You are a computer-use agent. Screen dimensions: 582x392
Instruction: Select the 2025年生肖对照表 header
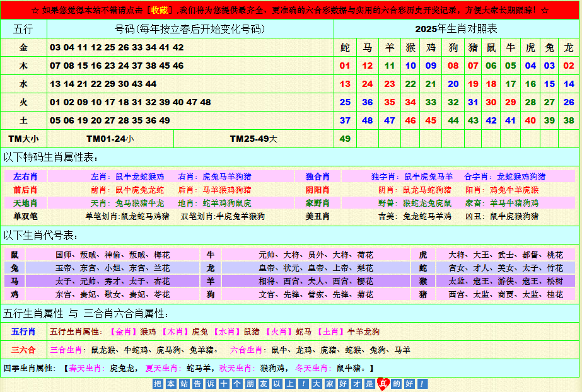[x=456, y=29]
